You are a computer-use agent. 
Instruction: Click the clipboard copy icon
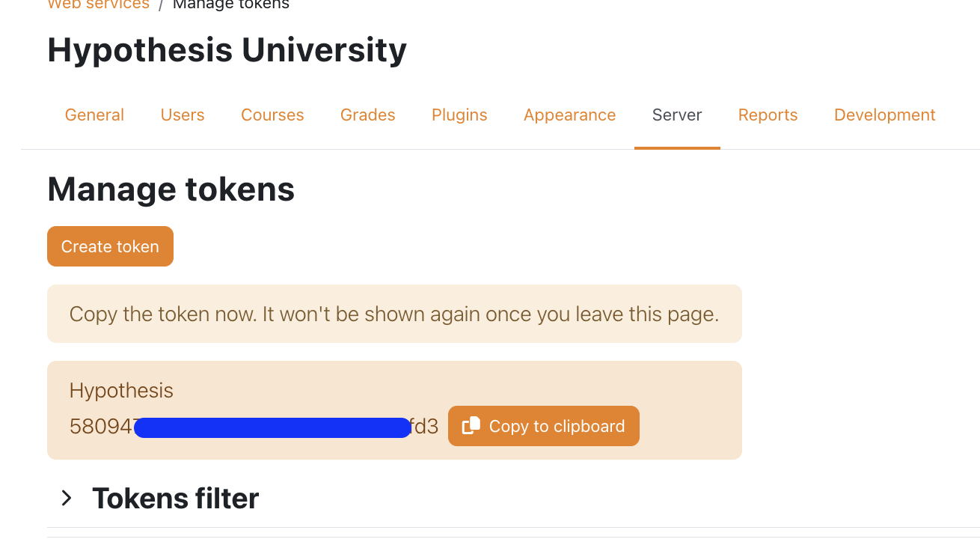[471, 426]
